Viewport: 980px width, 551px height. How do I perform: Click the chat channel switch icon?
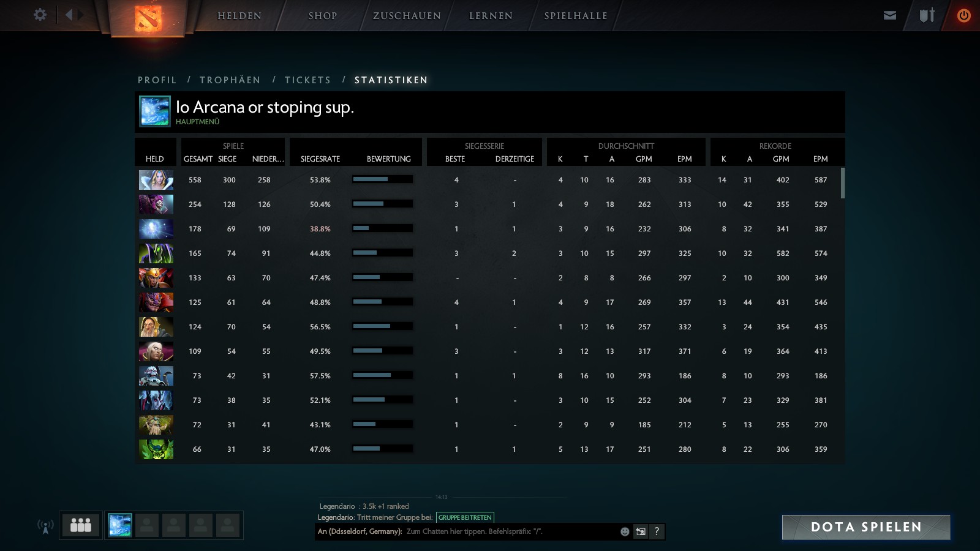(x=641, y=531)
